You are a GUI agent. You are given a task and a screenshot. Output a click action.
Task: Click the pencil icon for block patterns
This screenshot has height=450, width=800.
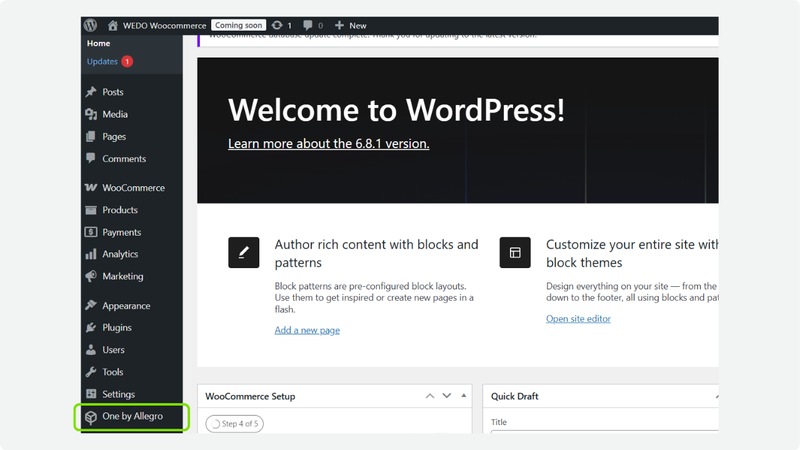[x=243, y=252]
